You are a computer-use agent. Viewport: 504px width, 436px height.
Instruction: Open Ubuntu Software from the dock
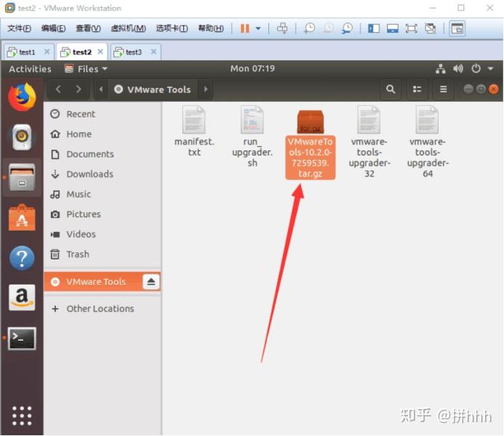coord(22,218)
